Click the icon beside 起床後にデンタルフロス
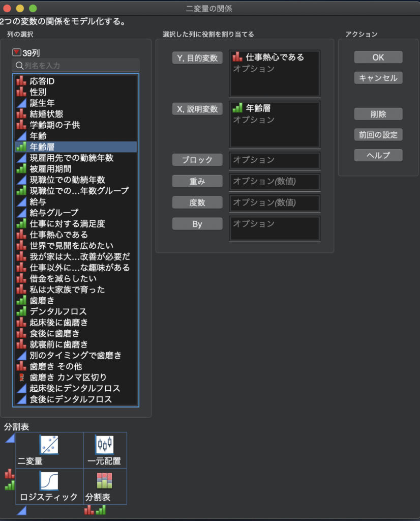Screen dimensions: 420x521 coord(21,388)
